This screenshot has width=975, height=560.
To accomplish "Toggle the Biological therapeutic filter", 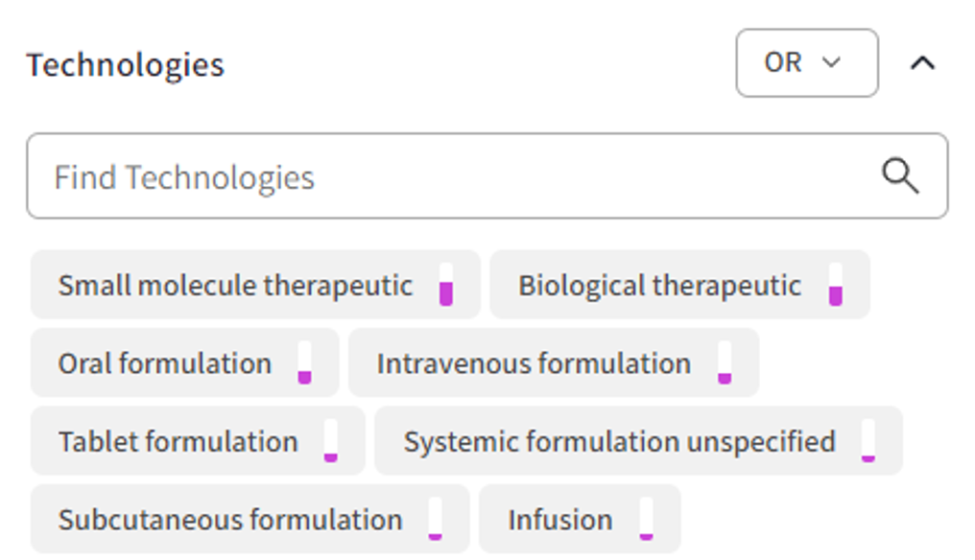I will click(x=660, y=285).
